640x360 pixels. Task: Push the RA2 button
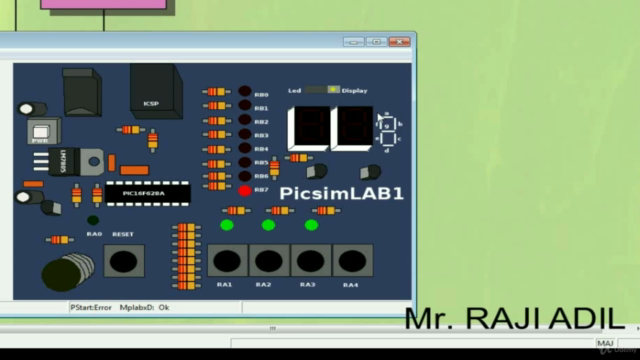[269, 261]
